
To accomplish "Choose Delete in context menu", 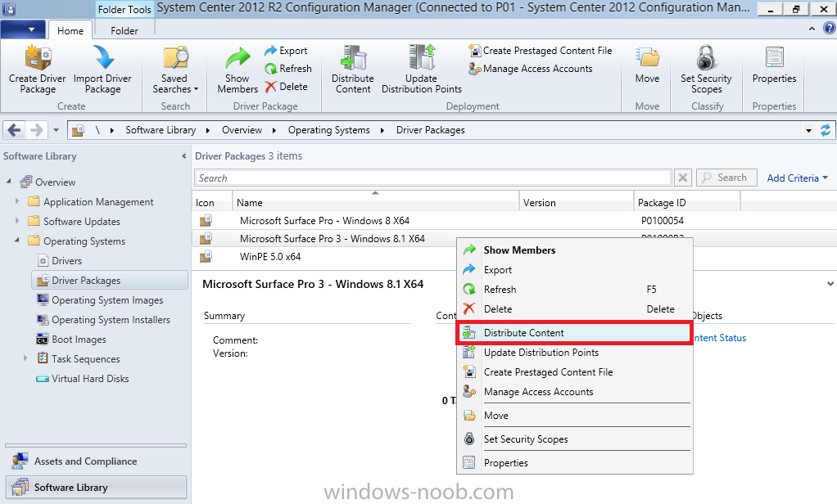I will tap(574, 309).
